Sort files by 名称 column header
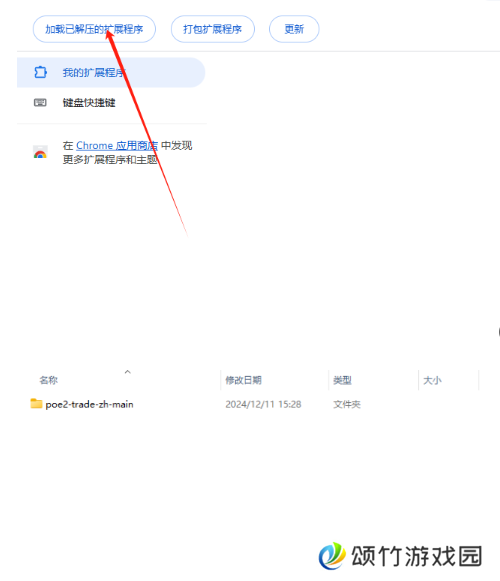 pos(49,380)
